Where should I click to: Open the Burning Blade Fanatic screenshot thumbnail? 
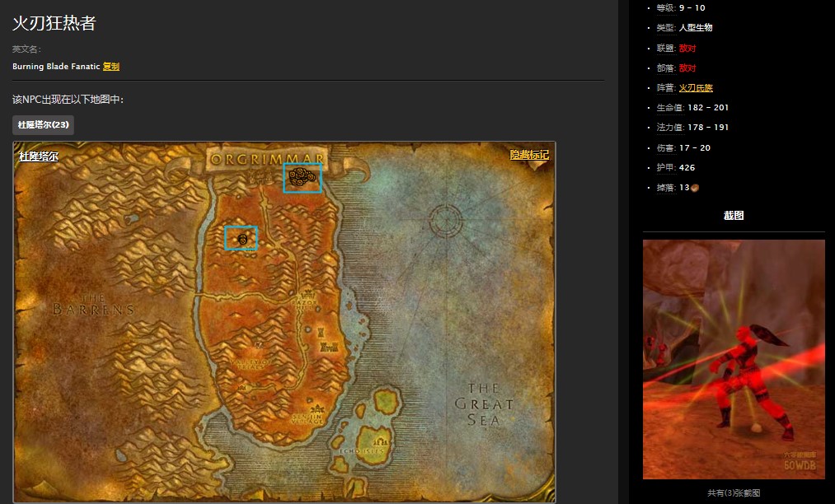coord(734,359)
